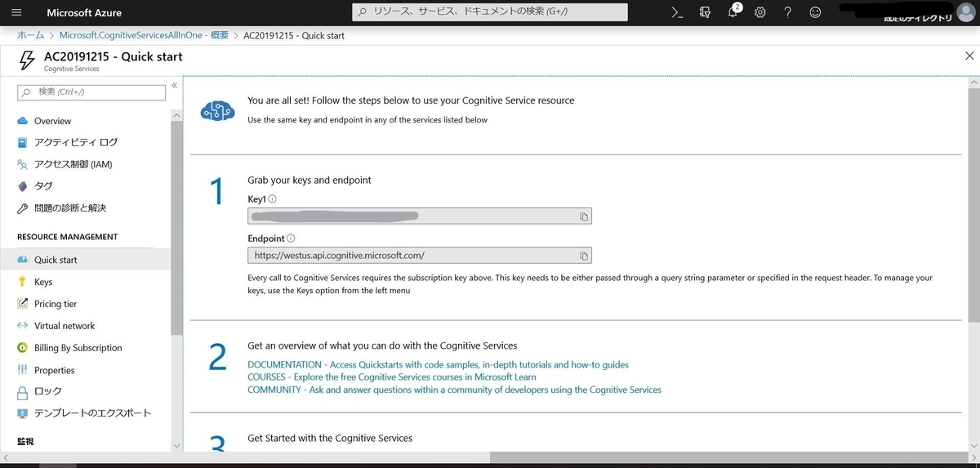Viewport: 980px width, 468px height.
Task: Open the COURSES Microsoft Learn link
Action: [392, 377]
